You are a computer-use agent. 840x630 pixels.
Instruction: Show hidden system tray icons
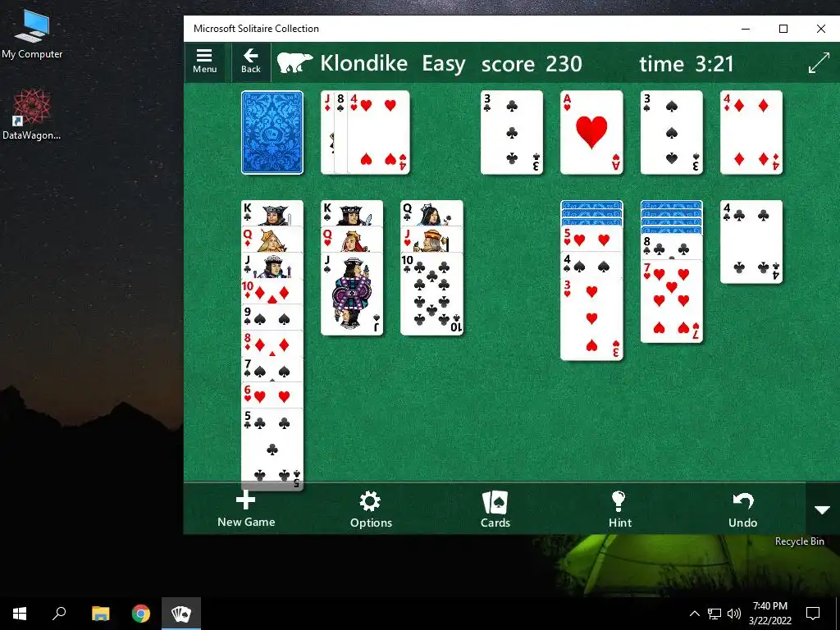(x=694, y=614)
